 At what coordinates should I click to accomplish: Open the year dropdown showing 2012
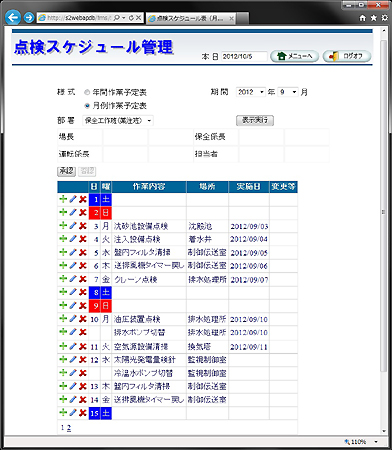[x=251, y=92]
